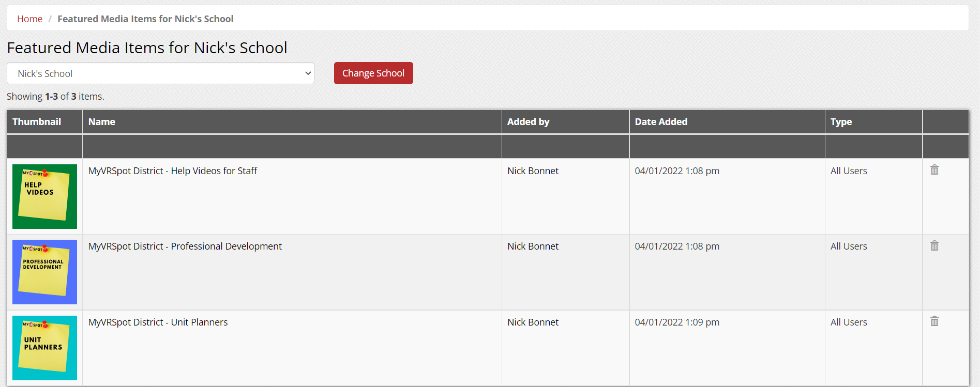Open the Help Videos thumbnail
Image resolution: width=980 pixels, height=387 pixels.
[44, 196]
